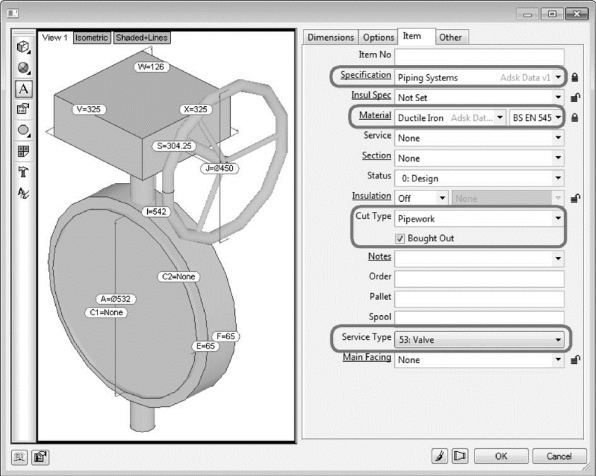Click the zoom extents icon at bottom left
596x476 pixels.
[x=19, y=457]
